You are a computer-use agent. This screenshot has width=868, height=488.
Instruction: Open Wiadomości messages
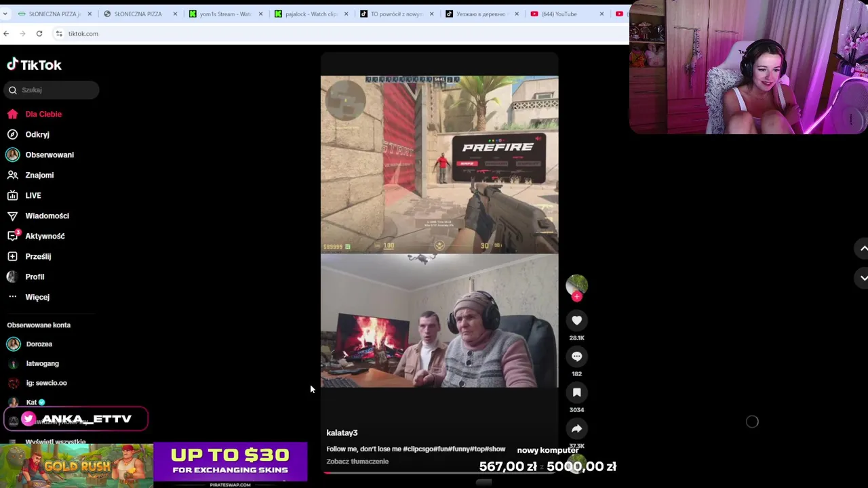[47, 216]
